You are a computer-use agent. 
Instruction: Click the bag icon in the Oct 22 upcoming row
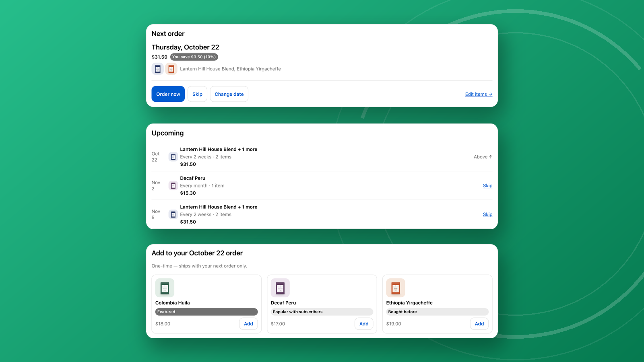[x=173, y=157]
